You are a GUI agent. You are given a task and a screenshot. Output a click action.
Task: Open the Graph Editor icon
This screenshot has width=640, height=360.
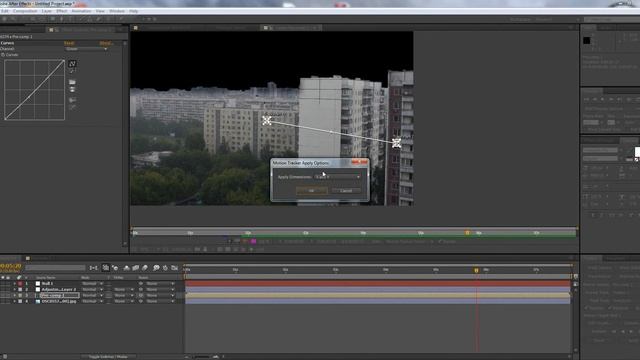click(x=175, y=268)
